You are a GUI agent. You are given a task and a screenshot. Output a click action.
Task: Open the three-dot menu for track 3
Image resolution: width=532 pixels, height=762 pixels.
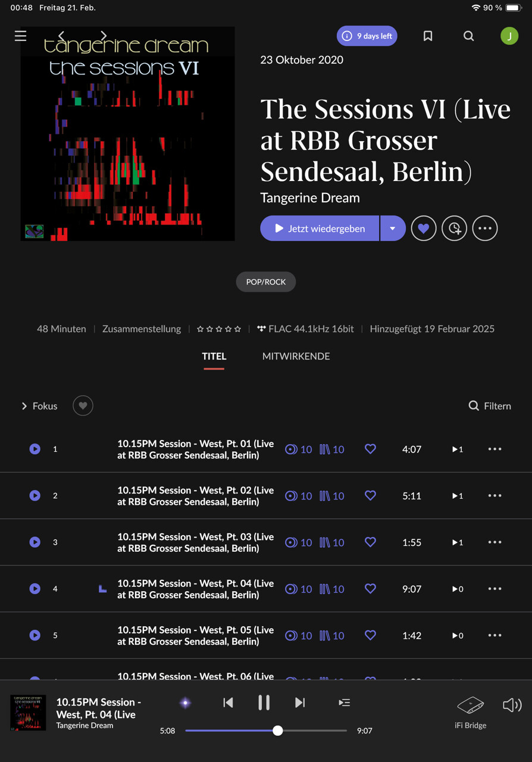tap(495, 542)
